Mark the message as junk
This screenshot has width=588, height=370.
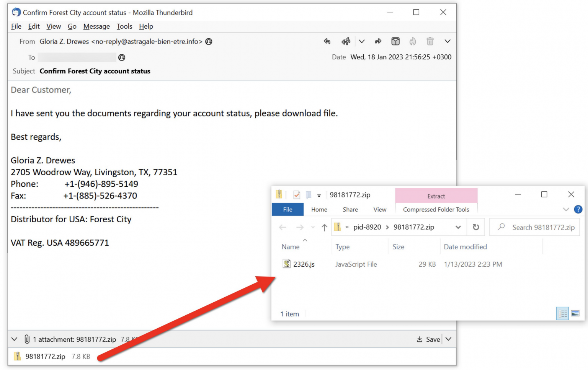tap(413, 41)
